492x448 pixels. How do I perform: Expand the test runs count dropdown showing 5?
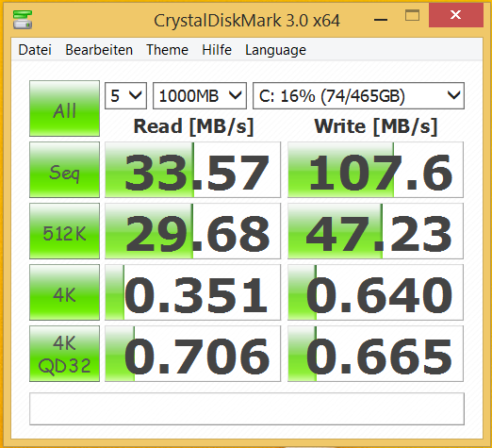tap(125, 96)
